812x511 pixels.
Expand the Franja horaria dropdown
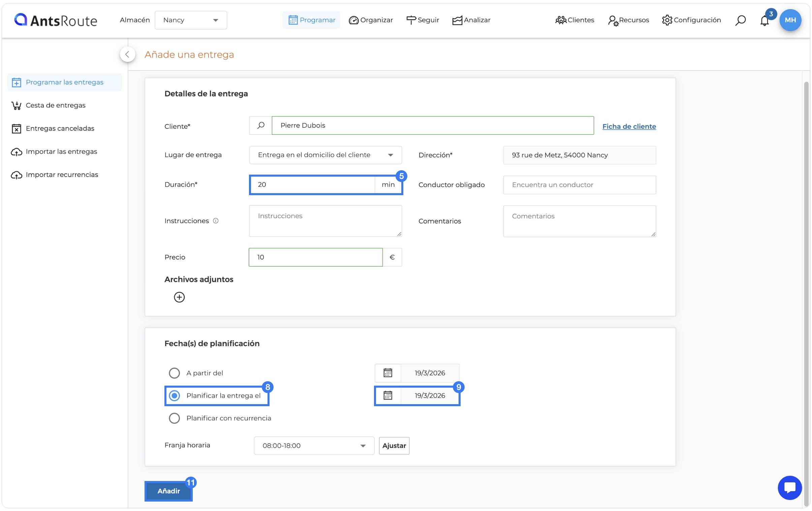coord(314,446)
